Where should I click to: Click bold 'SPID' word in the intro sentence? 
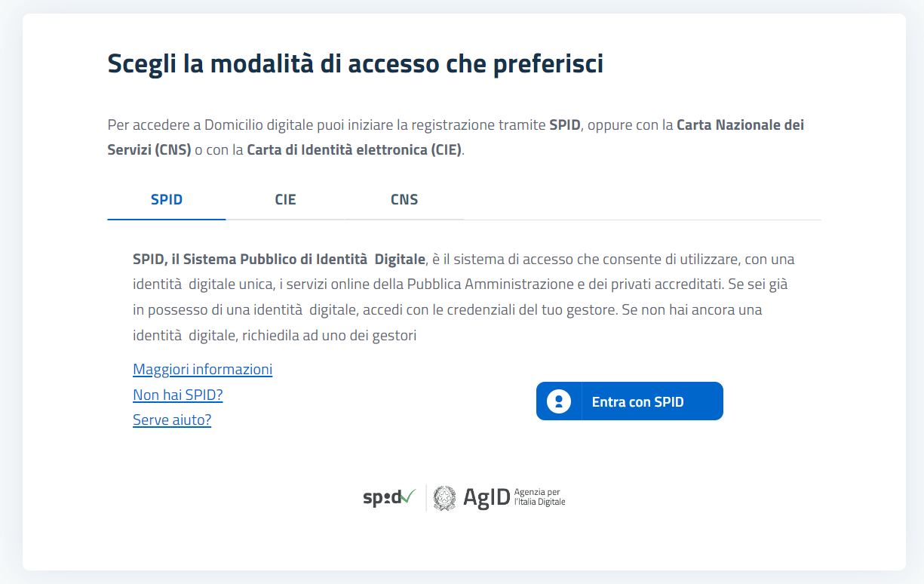pyautogui.click(x=564, y=125)
